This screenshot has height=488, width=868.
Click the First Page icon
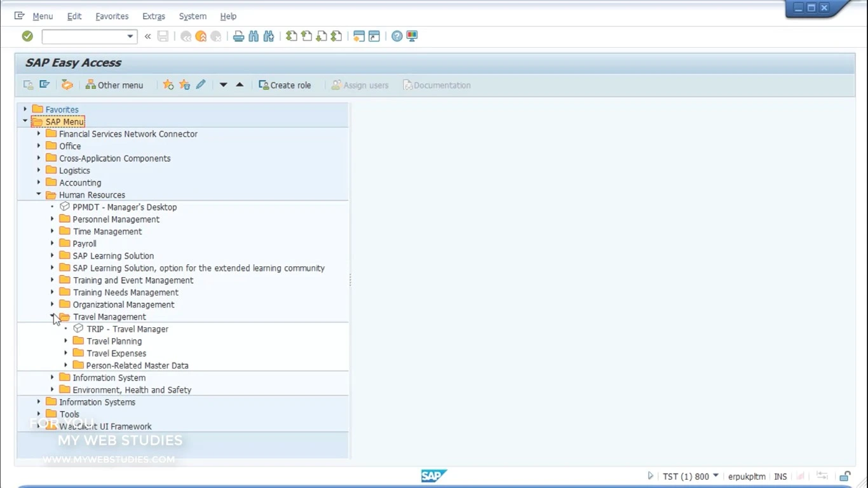[x=291, y=36]
